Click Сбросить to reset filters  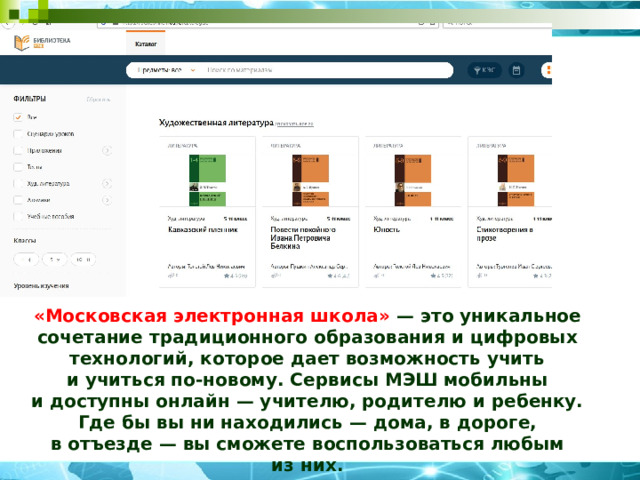[98, 100]
